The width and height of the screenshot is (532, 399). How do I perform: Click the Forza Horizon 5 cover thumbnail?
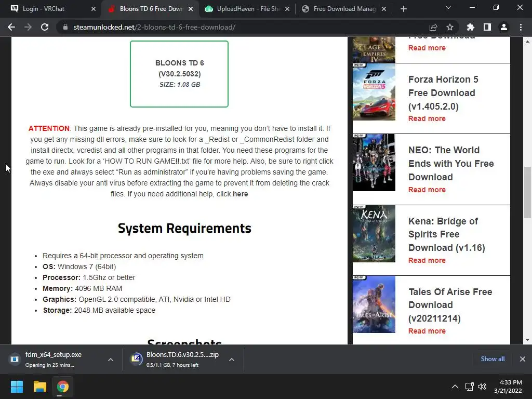[374, 92]
